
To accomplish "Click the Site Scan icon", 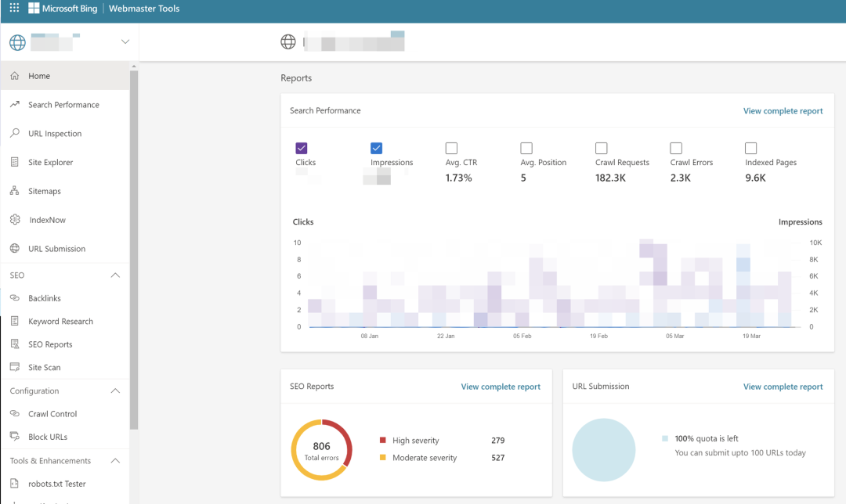I will [x=15, y=367].
